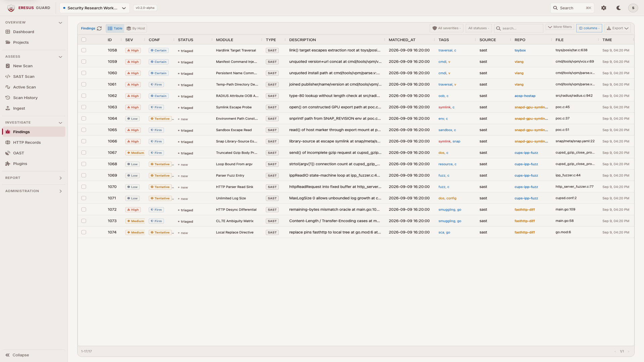
Task: Click the search magnifier in top bar
Action: (x=555, y=8)
